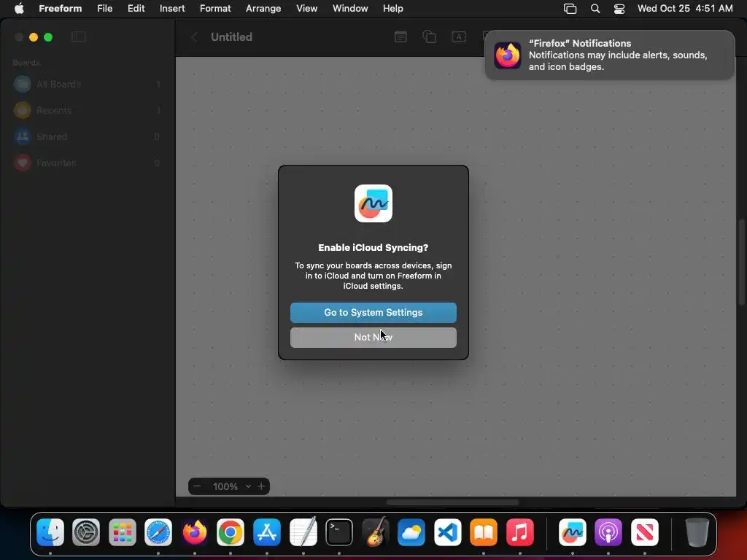
Task: Minimize the Freeform window
Action: point(34,37)
